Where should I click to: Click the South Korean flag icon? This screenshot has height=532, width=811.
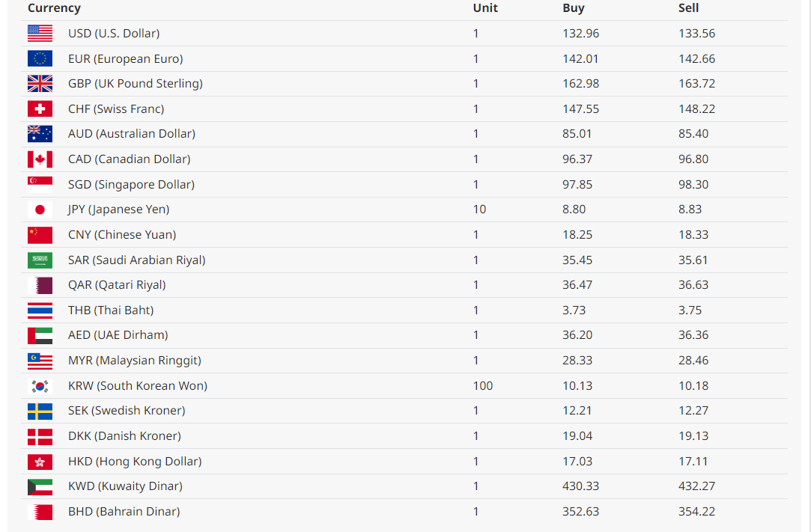pyautogui.click(x=40, y=385)
